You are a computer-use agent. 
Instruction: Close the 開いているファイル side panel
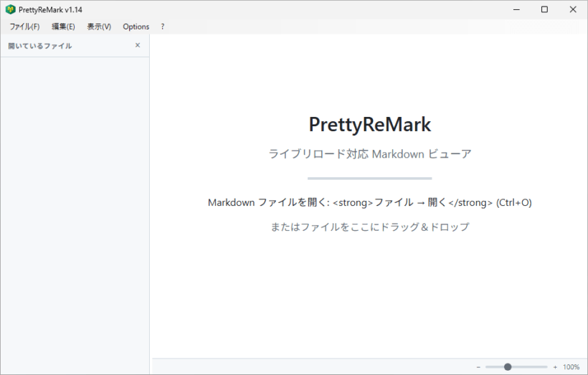pyautogui.click(x=138, y=45)
